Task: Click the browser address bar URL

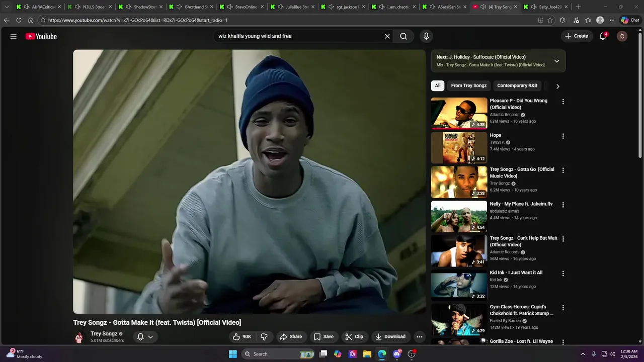Action: pyautogui.click(x=138, y=20)
